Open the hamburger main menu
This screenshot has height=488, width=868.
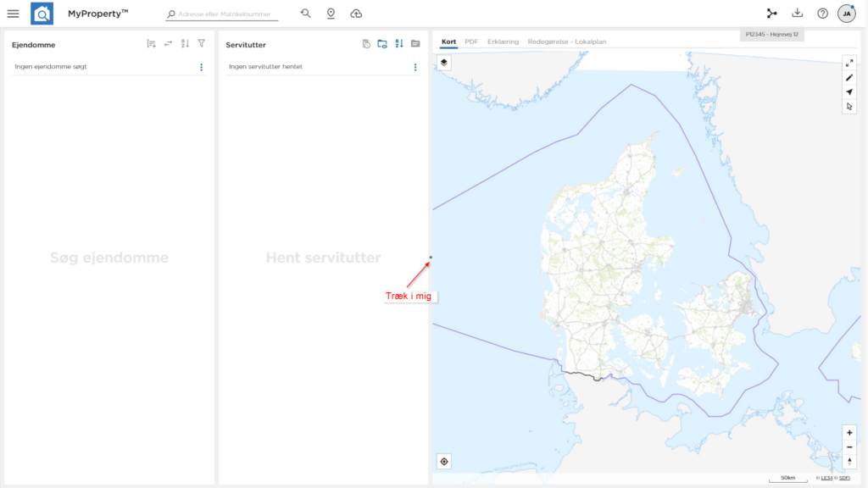tap(13, 14)
